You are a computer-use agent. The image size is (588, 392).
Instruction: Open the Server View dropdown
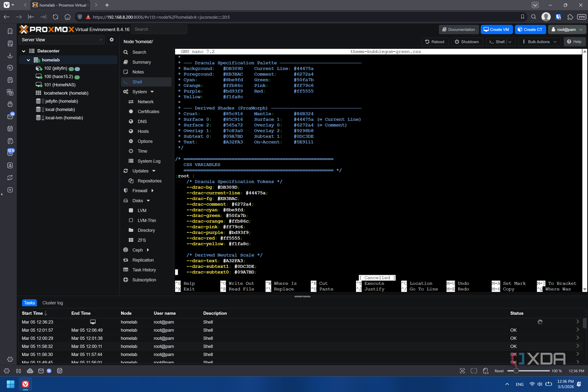[x=62, y=40]
